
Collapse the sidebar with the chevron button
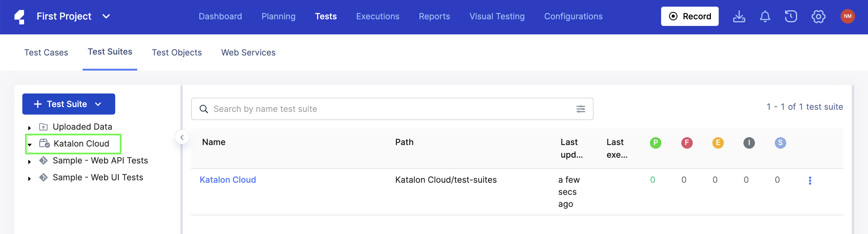pyautogui.click(x=182, y=137)
